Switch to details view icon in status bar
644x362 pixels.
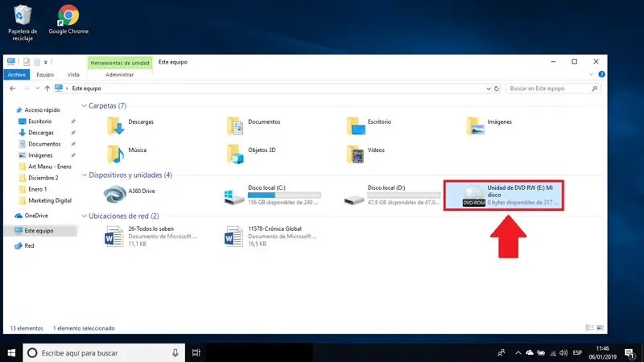tap(589, 327)
